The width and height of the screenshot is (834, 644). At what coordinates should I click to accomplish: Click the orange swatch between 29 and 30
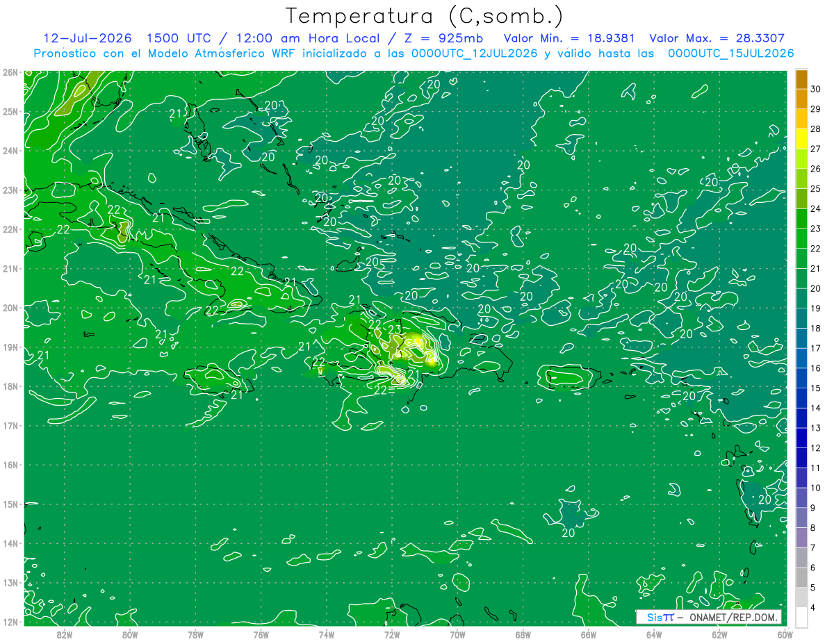click(x=801, y=99)
